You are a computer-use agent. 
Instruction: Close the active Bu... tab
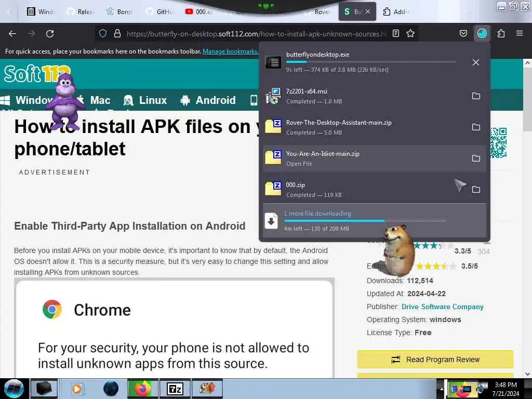pyautogui.click(x=368, y=11)
